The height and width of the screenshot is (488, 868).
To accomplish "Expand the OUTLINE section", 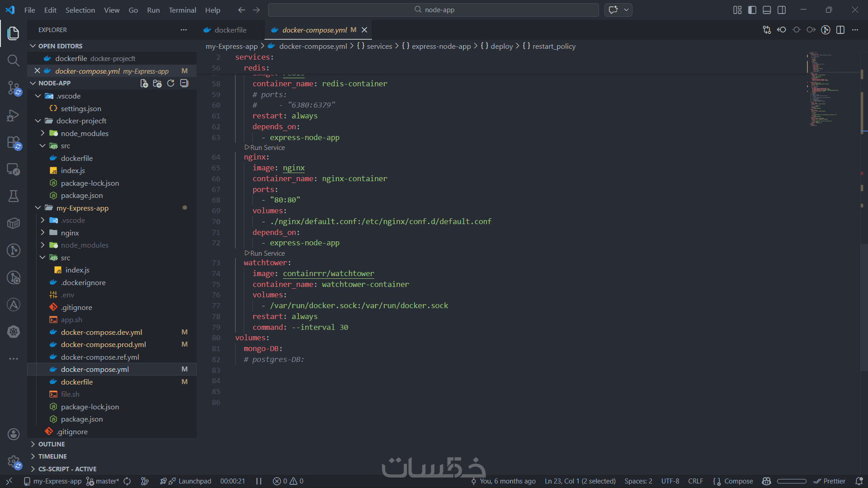I will (52, 444).
